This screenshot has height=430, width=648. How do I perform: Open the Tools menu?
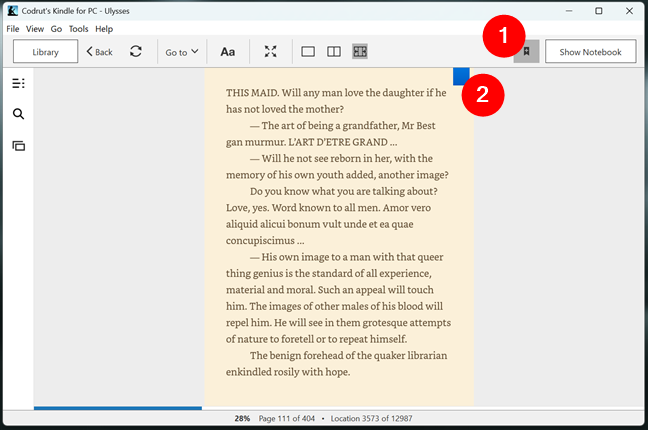coord(78,29)
